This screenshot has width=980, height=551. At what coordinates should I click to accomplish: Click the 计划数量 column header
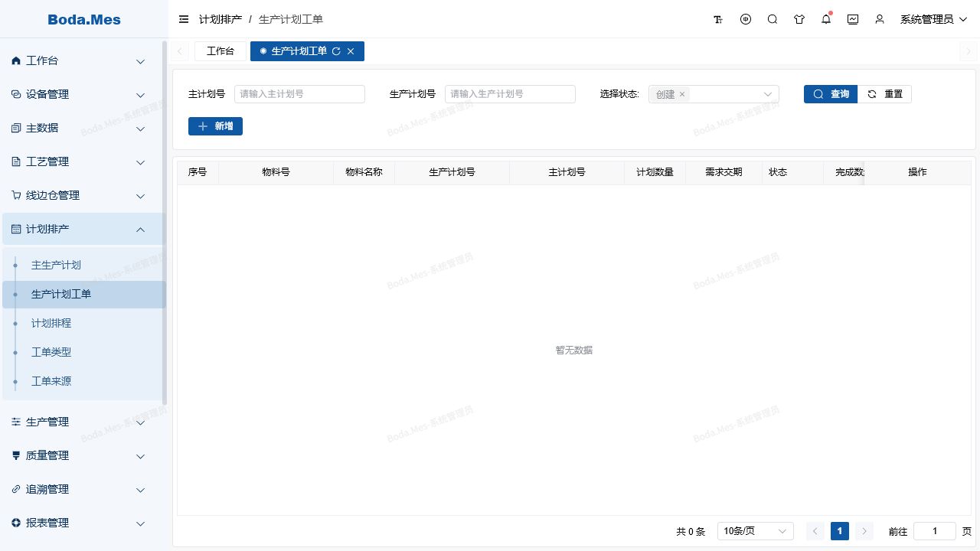[x=655, y=172]
